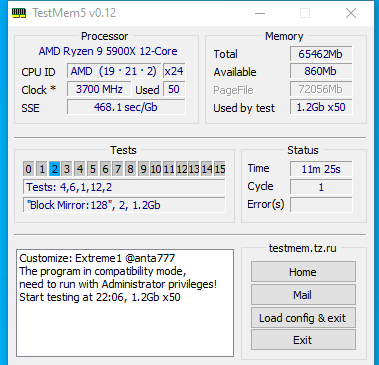Select test box number 8

click(x=130, y=169)
